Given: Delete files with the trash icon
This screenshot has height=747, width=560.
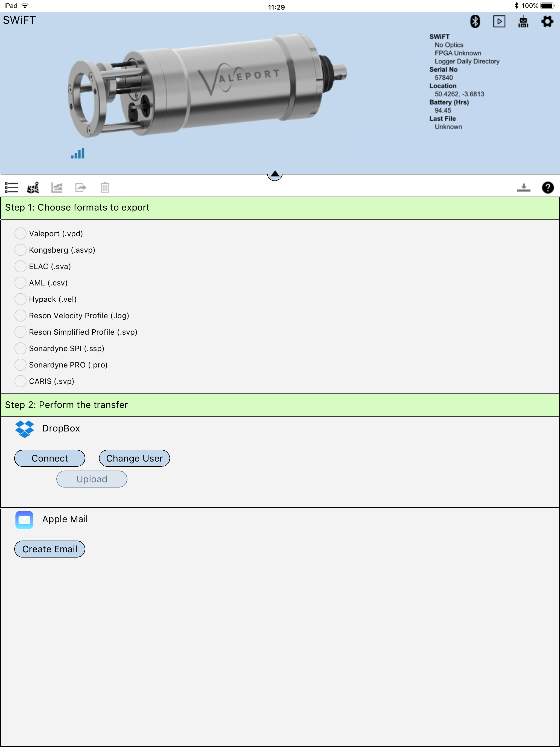Looking at the screenshot, I should pos(105,187).
